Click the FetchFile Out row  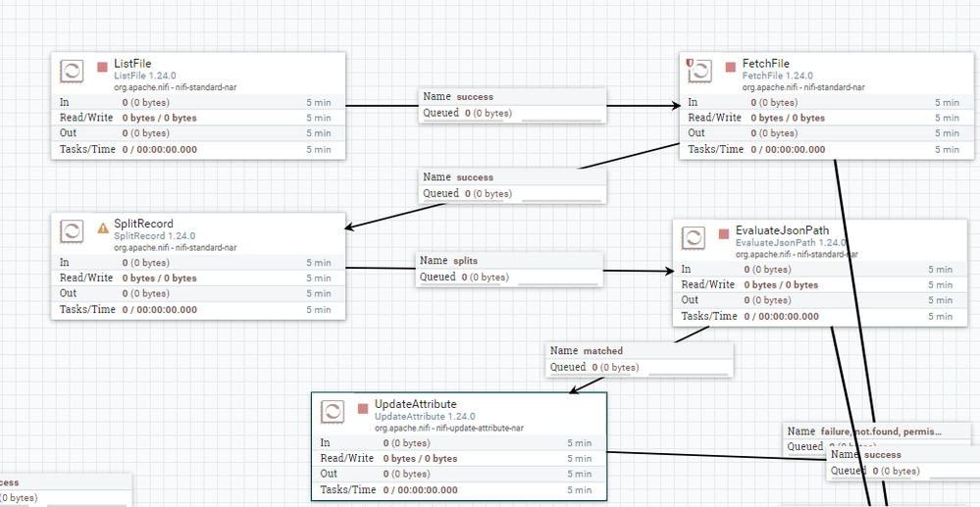pos(826,133)
